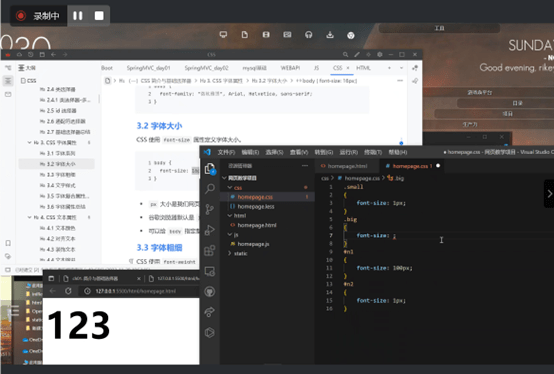Collapse '3. CSS 字体属性' outline section

tap(29, 143)
